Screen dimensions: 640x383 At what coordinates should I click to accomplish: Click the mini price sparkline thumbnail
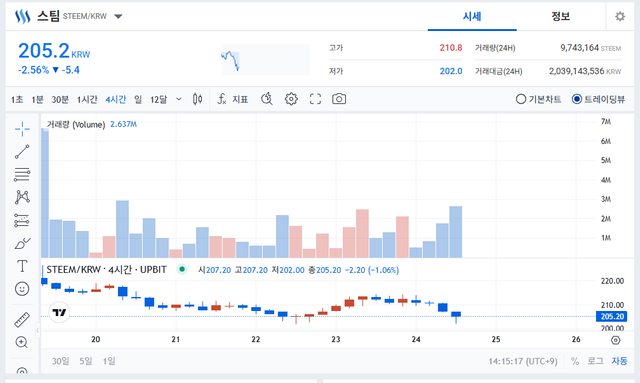point(266,60)
